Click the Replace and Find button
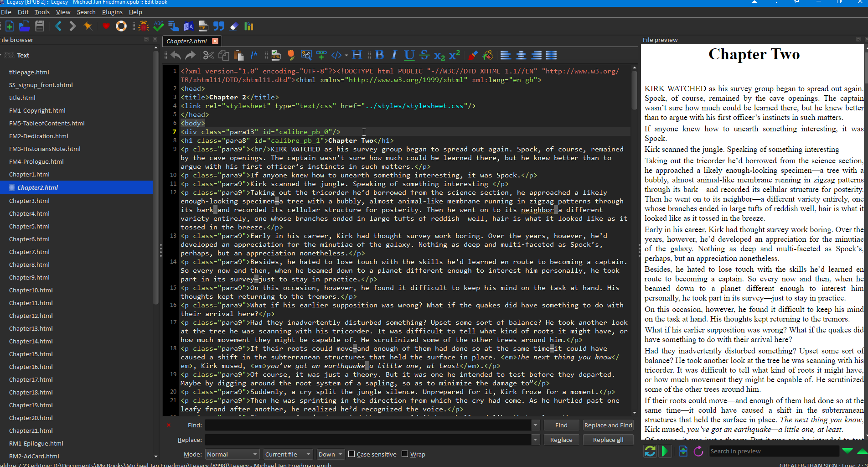868x467 pixels. (x=608, y=425)
